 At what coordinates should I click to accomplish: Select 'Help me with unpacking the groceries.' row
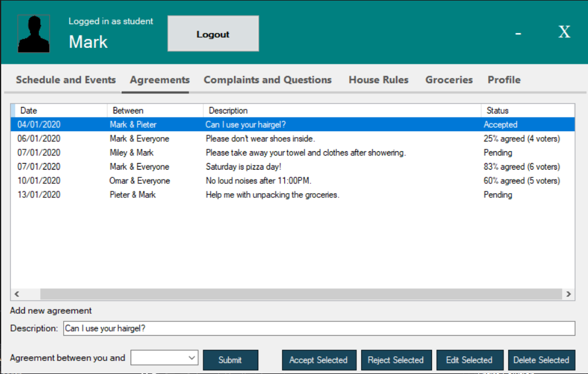(293, 195)
